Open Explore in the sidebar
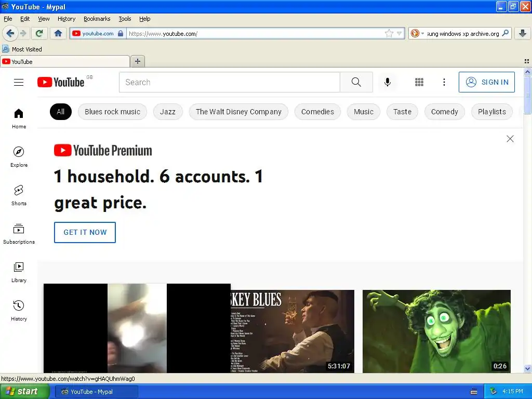The width and height of the screenshot is (532, 399). (x=19, y=157)
